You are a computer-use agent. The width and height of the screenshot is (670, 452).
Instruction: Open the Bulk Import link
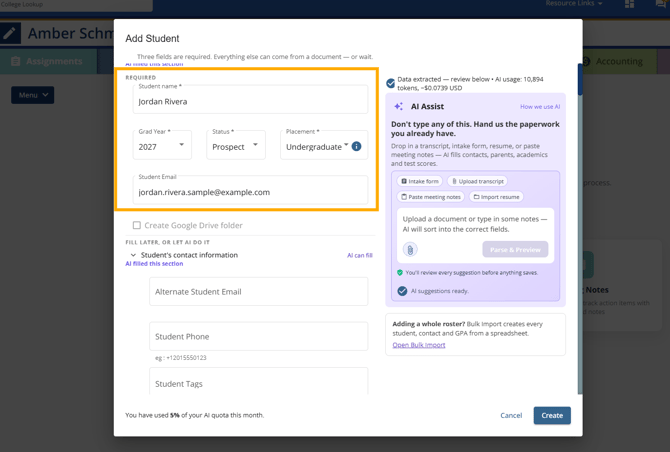click(x=419, y=345)
